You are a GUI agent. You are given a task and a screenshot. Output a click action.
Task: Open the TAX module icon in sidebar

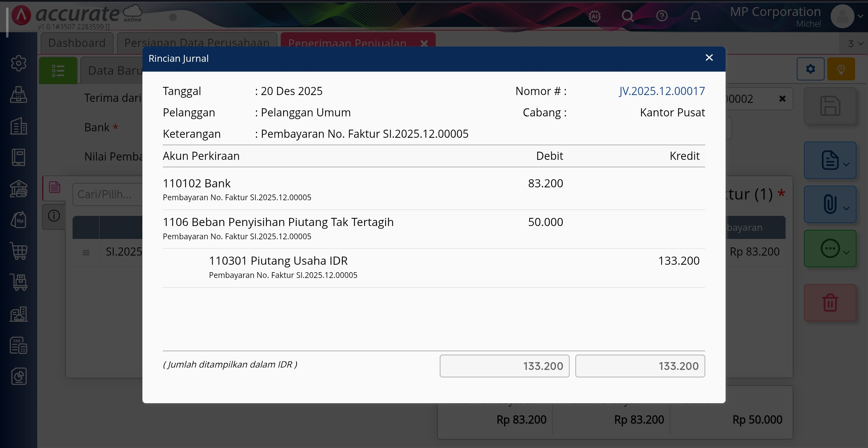click(19, 345)
